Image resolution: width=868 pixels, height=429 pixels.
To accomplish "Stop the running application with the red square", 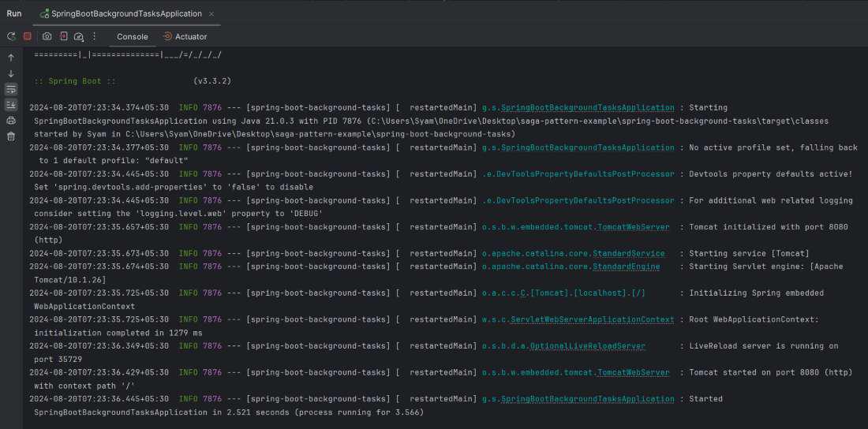I will tap(27, 36).
